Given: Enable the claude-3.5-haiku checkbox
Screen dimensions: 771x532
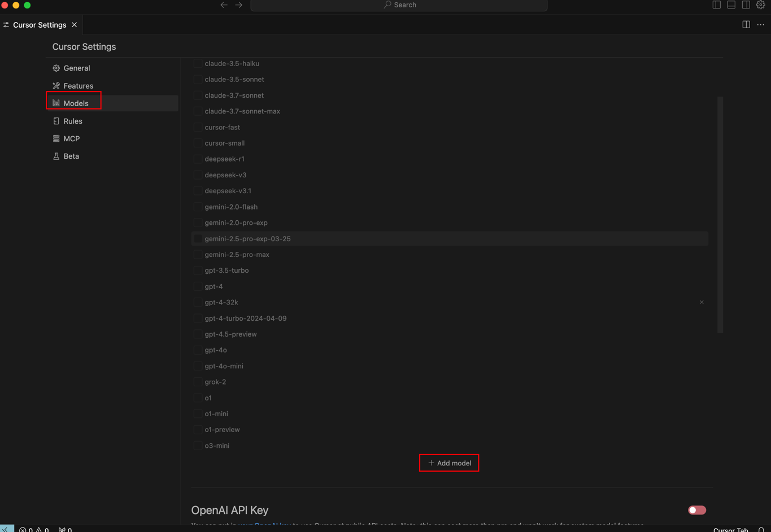Looking at the screenshot, I should (x=198, y=64).
